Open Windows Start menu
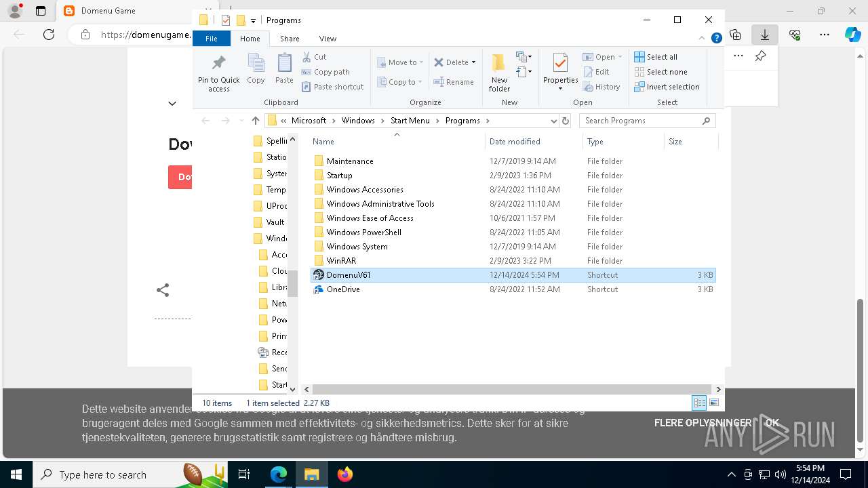 (16, 474)
